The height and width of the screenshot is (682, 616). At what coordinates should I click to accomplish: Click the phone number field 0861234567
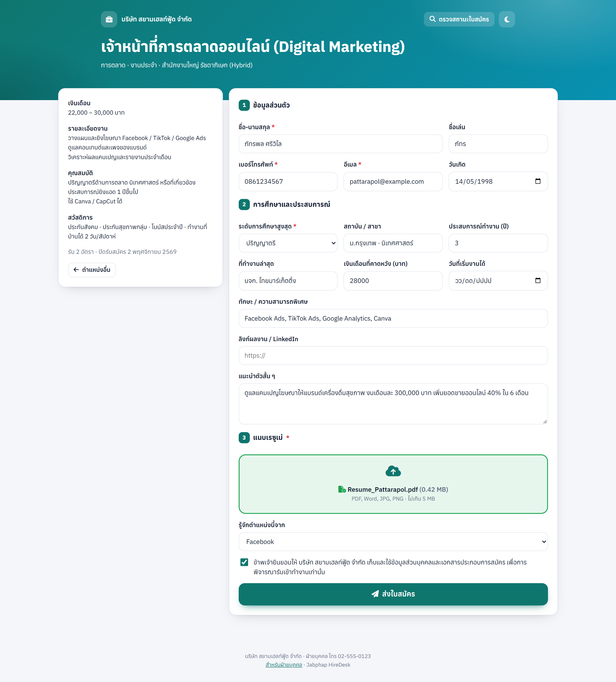click(x=288, y=181)
